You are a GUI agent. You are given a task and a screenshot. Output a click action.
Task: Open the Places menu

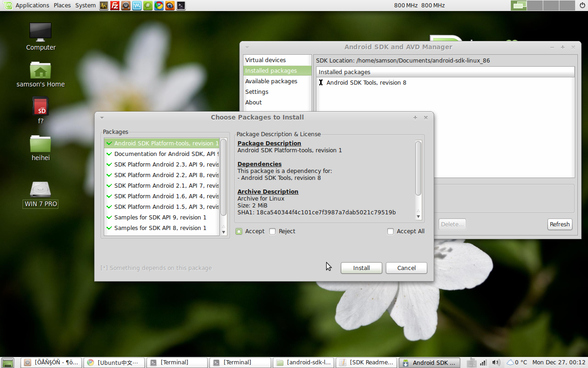tap(62, 6)
